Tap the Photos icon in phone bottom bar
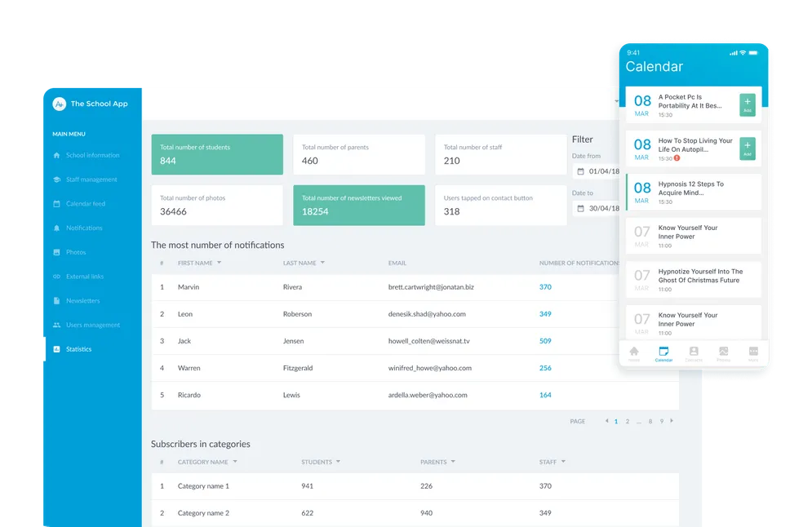The width and height of the screenshot is (812, 527). (x=723, y=352)
